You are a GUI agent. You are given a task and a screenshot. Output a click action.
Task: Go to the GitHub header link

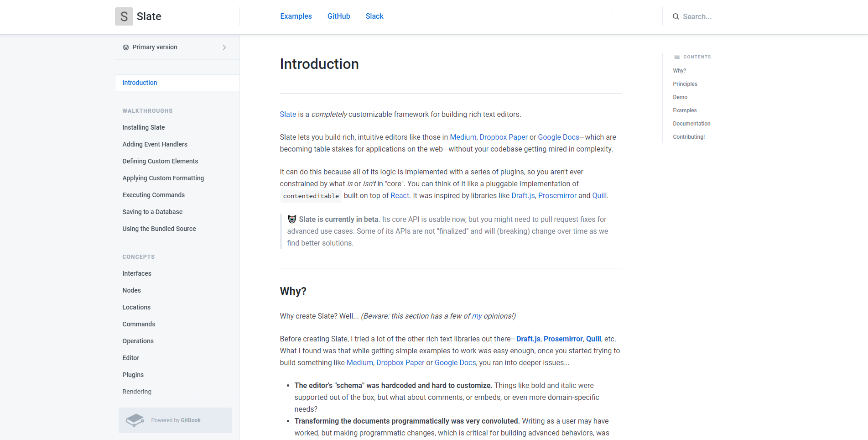tap(338, 16)
